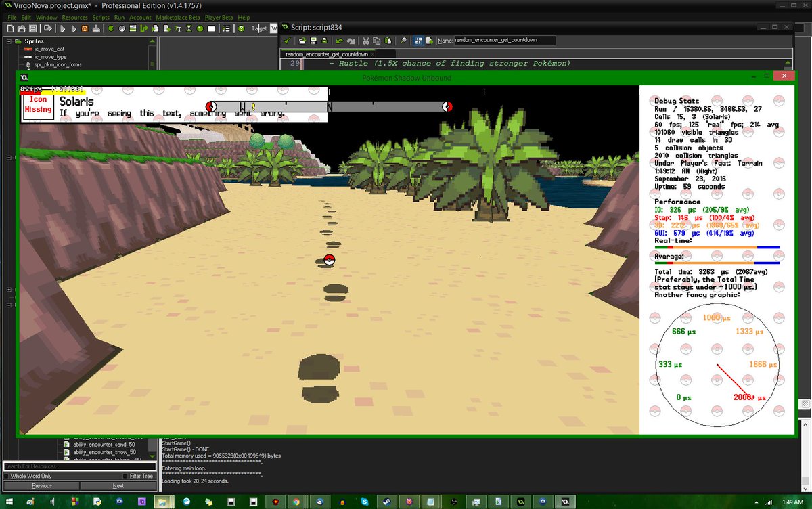The image size is (812, 509).
Task: Select the ic_move_cat sprite in tree
Action: 49,49
